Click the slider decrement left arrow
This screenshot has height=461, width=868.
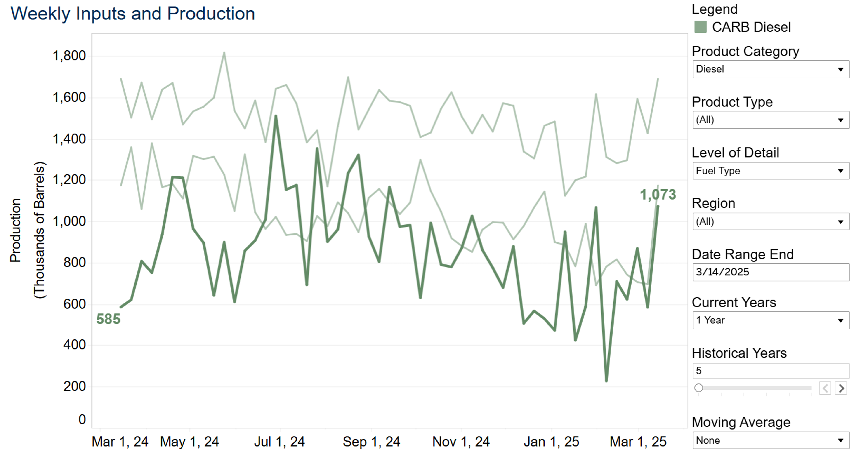point(825,388)
